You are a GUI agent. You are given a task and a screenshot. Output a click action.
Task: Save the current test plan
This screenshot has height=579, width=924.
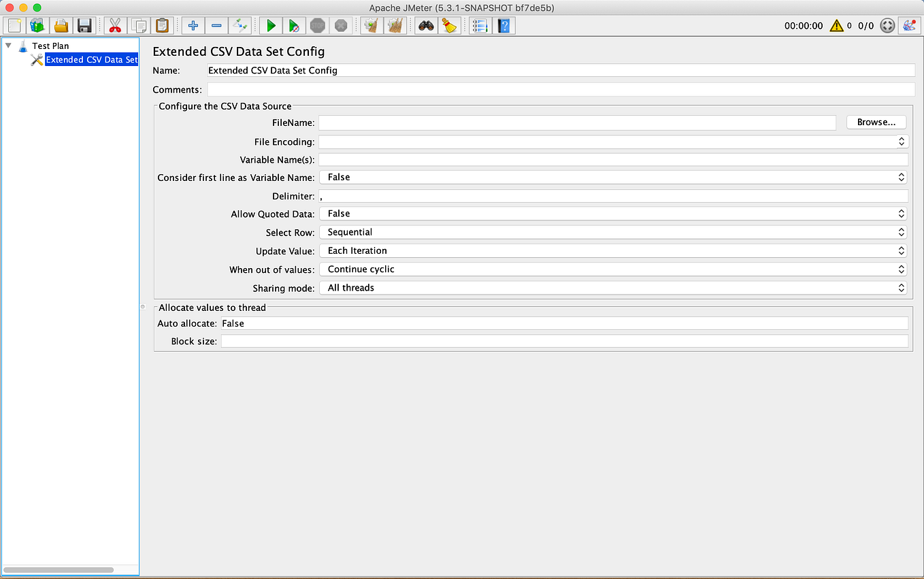84,25
